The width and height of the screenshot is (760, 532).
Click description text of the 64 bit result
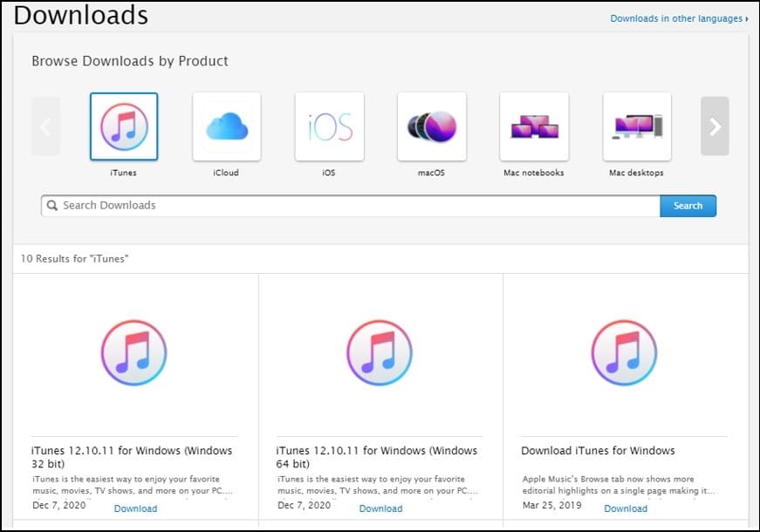378,485
